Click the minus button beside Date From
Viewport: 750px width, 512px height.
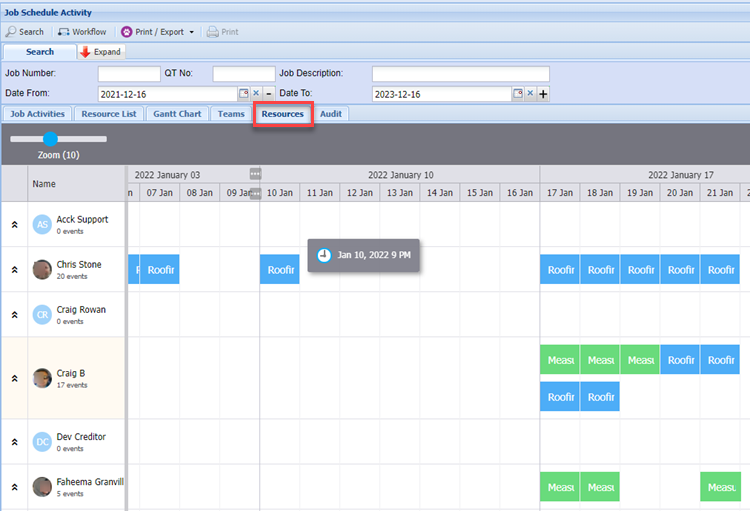click(x=269, y=94)
